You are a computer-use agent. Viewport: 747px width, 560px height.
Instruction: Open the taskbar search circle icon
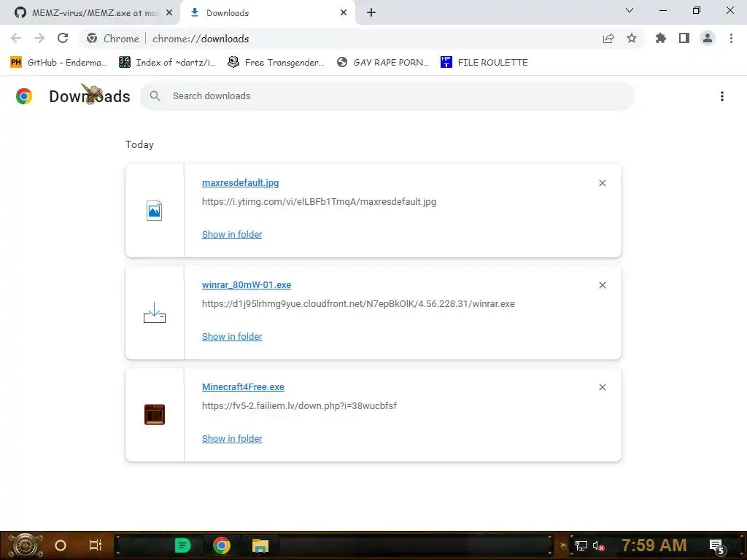(x=61, y=545)
